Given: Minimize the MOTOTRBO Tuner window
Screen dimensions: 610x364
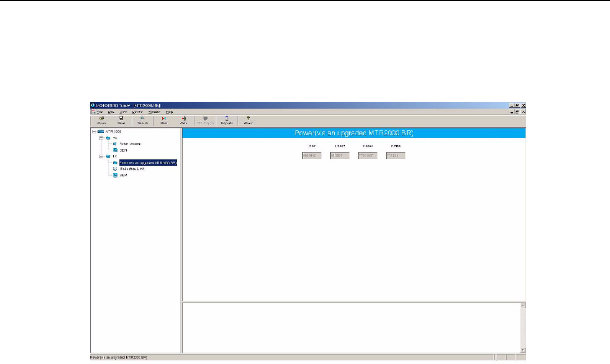Looking at the screenshot, I should pos(511,106).
